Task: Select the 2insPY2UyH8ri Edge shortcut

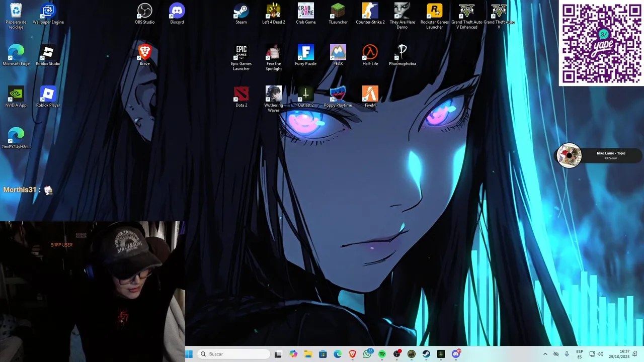Action: 16,139
